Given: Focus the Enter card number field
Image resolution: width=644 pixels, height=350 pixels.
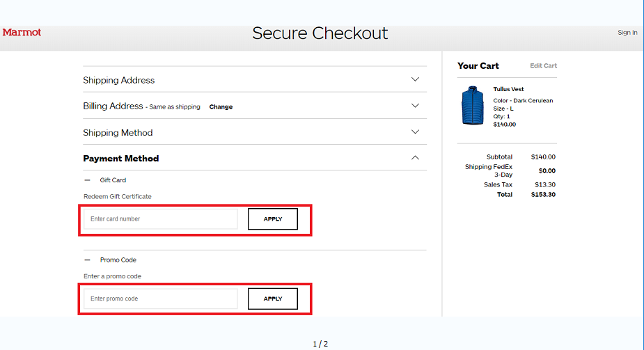Looking at the screenshot, I should point(161,219).
